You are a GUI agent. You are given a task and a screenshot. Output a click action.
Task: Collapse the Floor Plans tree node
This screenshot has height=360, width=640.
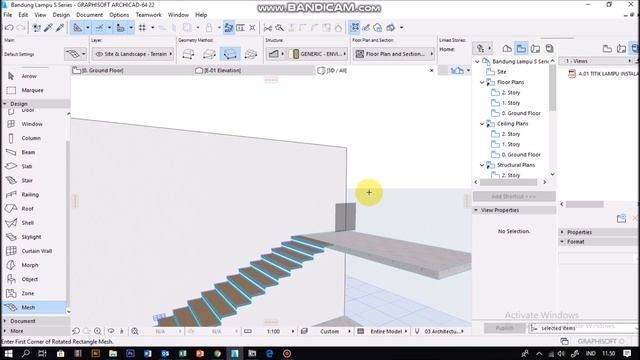[482, 82]
